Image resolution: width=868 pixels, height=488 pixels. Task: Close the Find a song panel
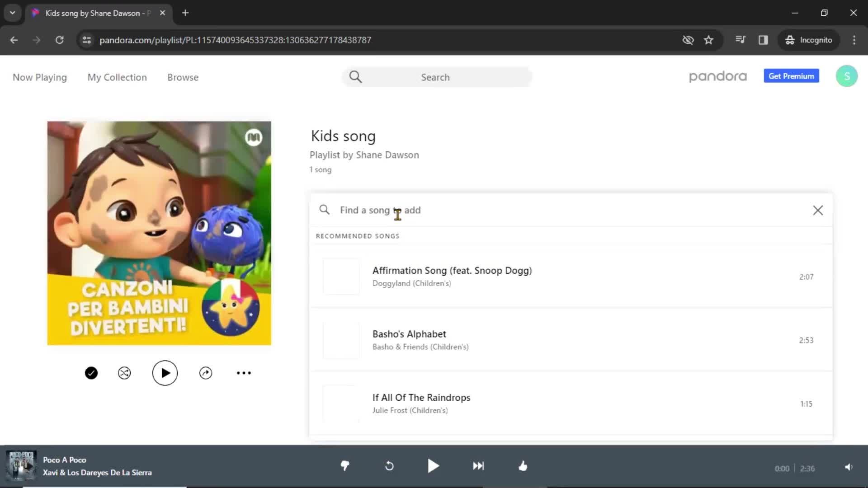tap(818, 211)
